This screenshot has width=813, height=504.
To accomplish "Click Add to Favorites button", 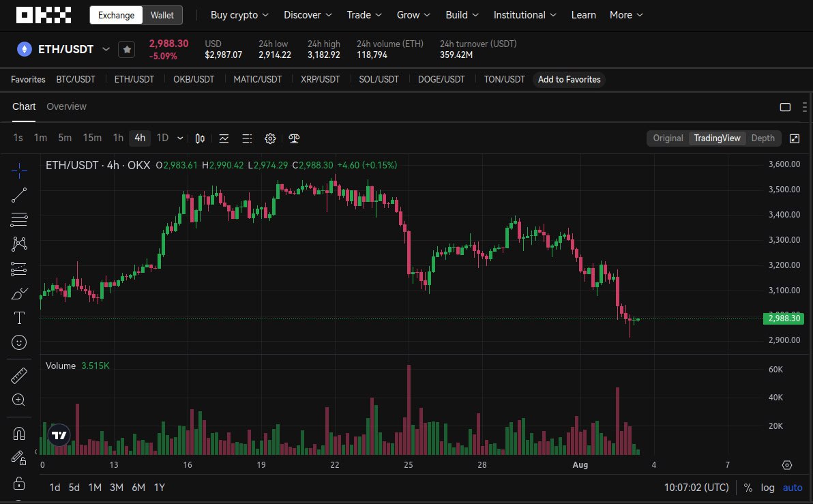I will click(x=569, y=79).
